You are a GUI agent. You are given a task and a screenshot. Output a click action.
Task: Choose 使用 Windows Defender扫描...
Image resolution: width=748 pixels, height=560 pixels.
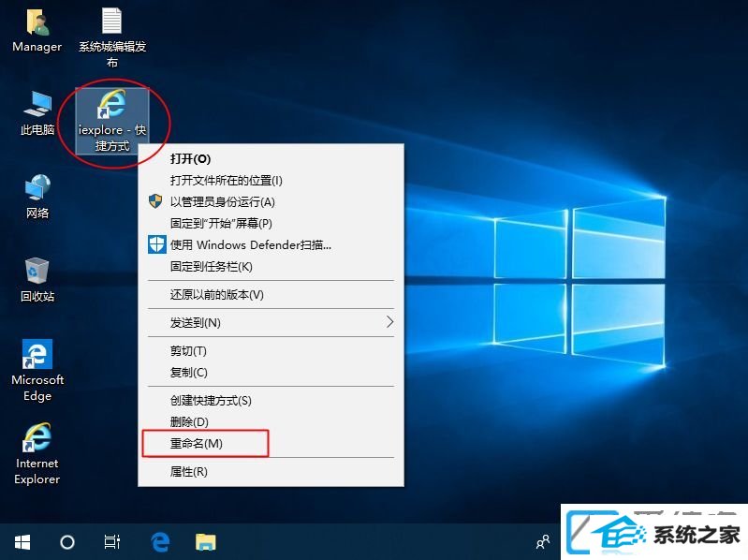point(271,244)
